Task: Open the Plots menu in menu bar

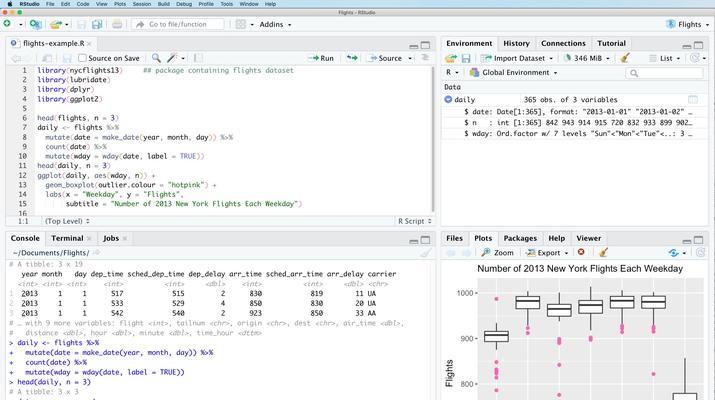Action: point(120,4)
